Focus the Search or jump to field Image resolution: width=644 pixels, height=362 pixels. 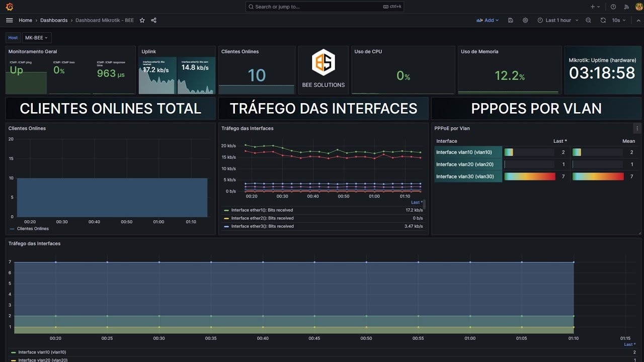325,7
